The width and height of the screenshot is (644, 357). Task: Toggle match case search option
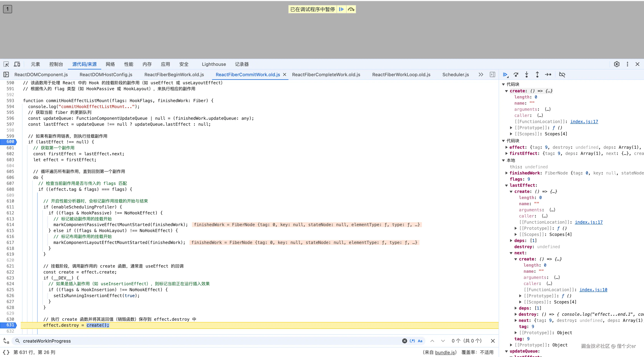(x=420, y=341)
